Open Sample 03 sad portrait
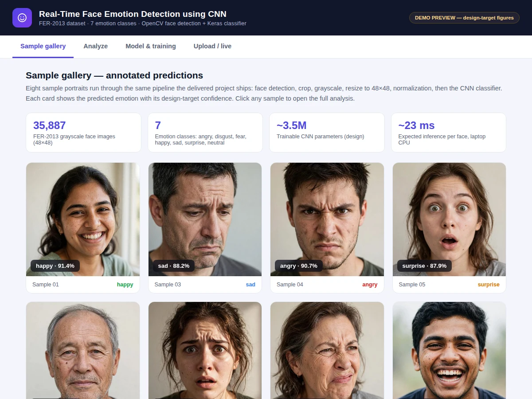Screen dimensions: 532x399 (x=205, y=219)
